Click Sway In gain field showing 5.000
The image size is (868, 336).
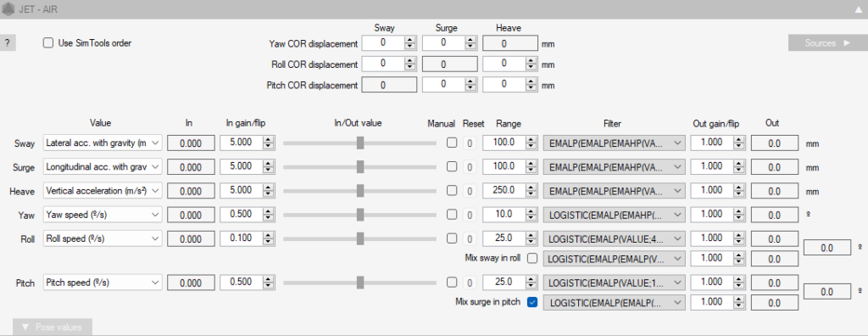tap(242, 143)
